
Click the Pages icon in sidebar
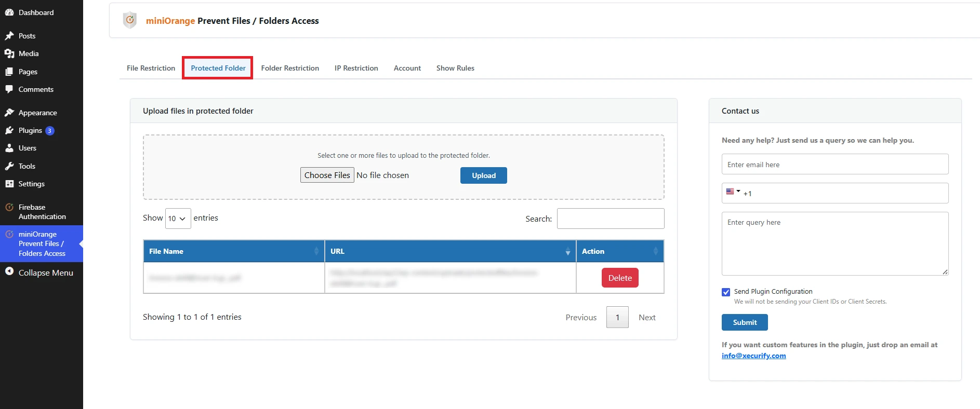point(9,72)
